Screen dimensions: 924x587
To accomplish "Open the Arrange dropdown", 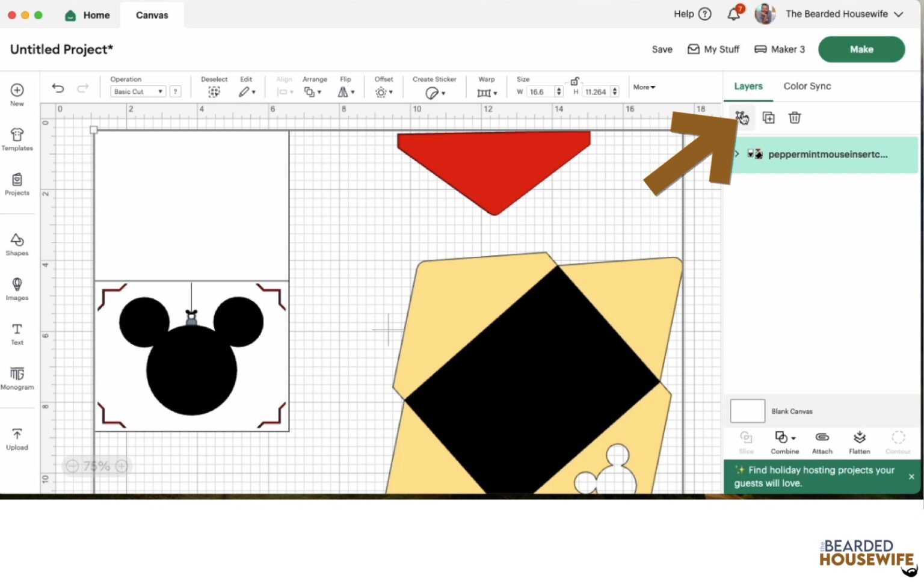I will tap(313, 92).
